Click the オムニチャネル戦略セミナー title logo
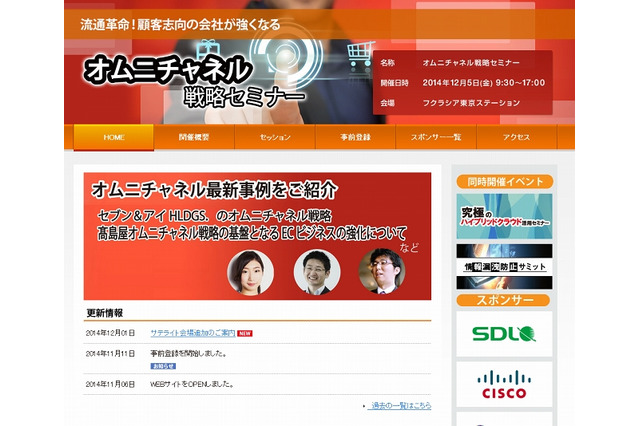The image size is (640, 426). coord(194,82)
